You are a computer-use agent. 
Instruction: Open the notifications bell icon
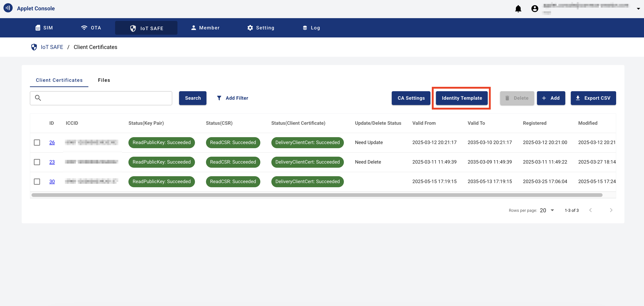point(518,9)
